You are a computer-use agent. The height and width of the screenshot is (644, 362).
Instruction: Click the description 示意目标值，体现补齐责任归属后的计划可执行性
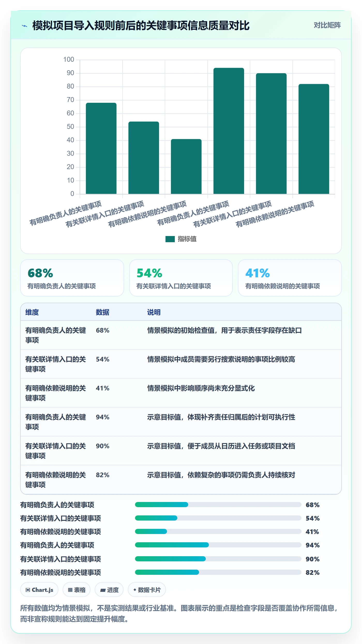[221, 417]
